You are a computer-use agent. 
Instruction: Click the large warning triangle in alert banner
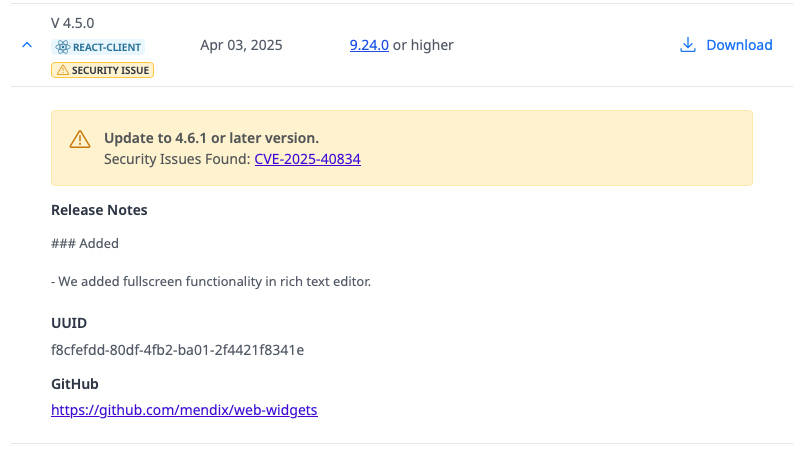[80, 140]
